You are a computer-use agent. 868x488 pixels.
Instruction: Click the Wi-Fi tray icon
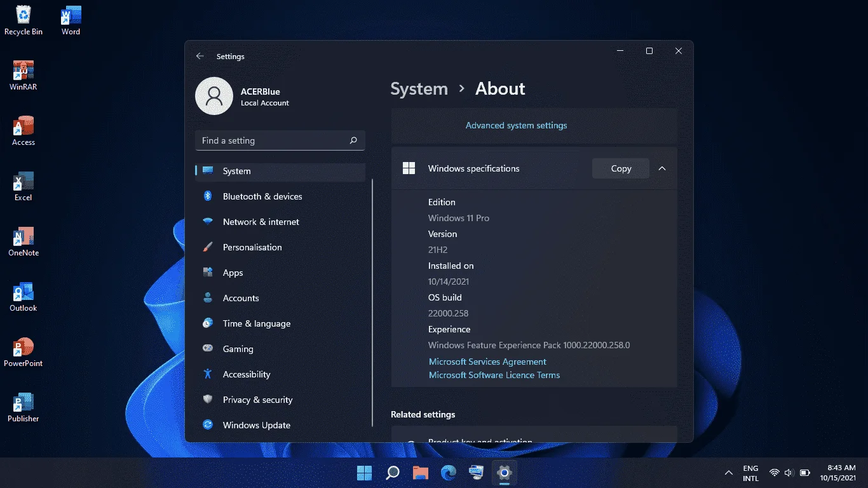click(x=775, y=473)
